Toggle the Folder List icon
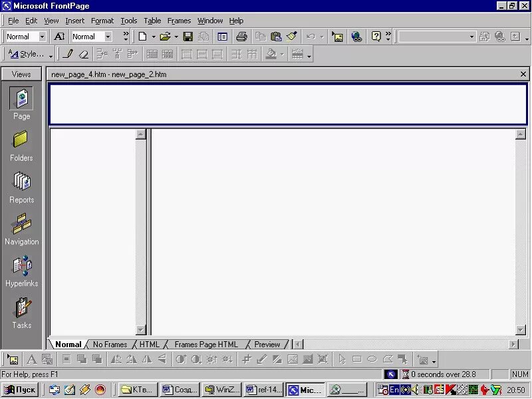The image size is (532, 399). pyautogui.click(x=223, y=37)
